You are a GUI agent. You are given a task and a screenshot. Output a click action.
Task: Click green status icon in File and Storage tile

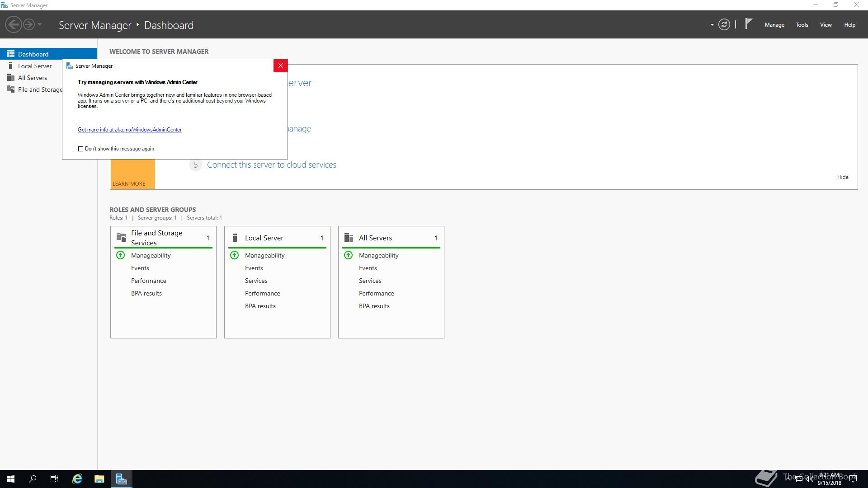(120, 255)
